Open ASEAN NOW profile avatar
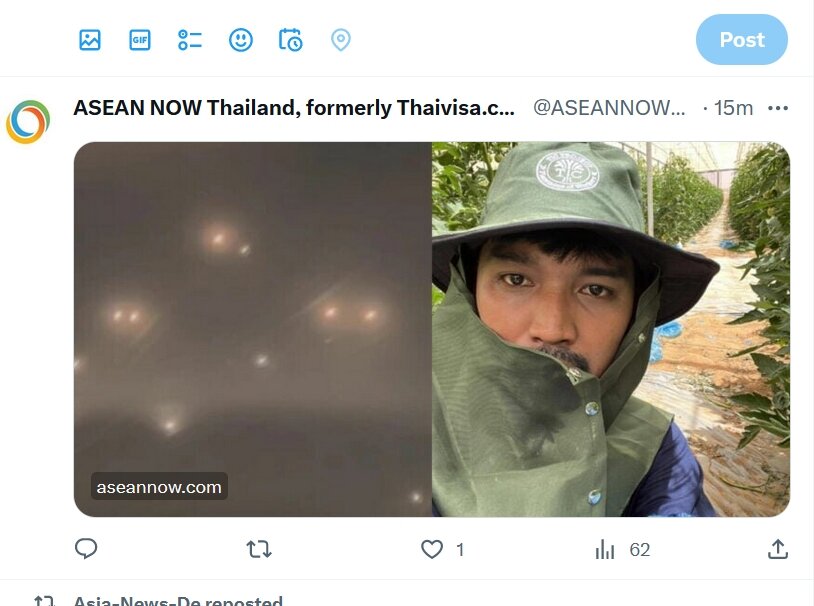The height and width of the screenshot is (606, 814). point(28,122)
